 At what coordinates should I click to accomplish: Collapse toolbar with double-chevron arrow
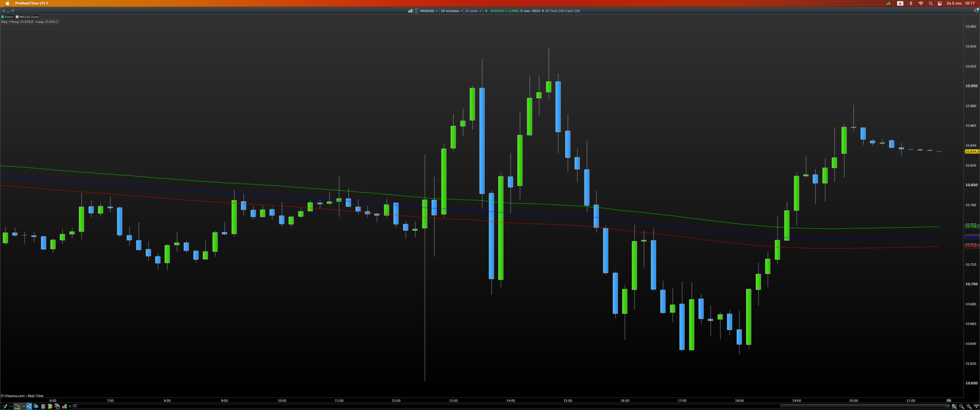(x=70, y=406)
